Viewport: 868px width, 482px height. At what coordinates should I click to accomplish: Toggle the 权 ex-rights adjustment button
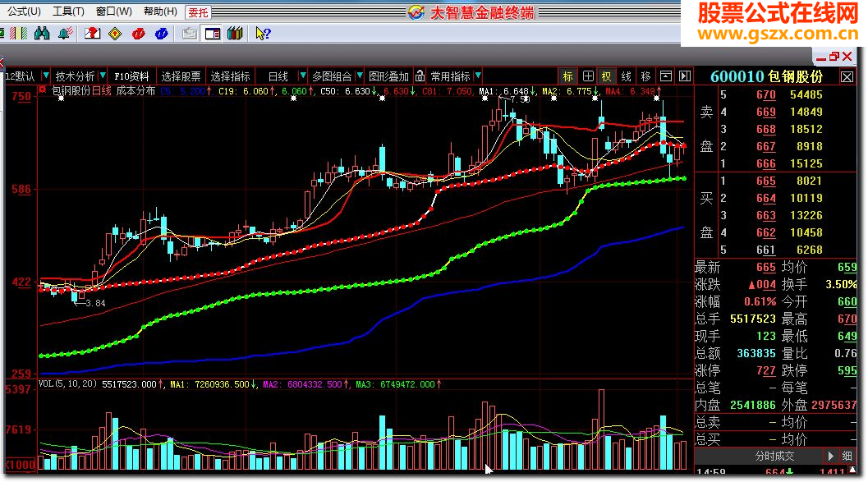pyautogui.click(x=607, y=76)
